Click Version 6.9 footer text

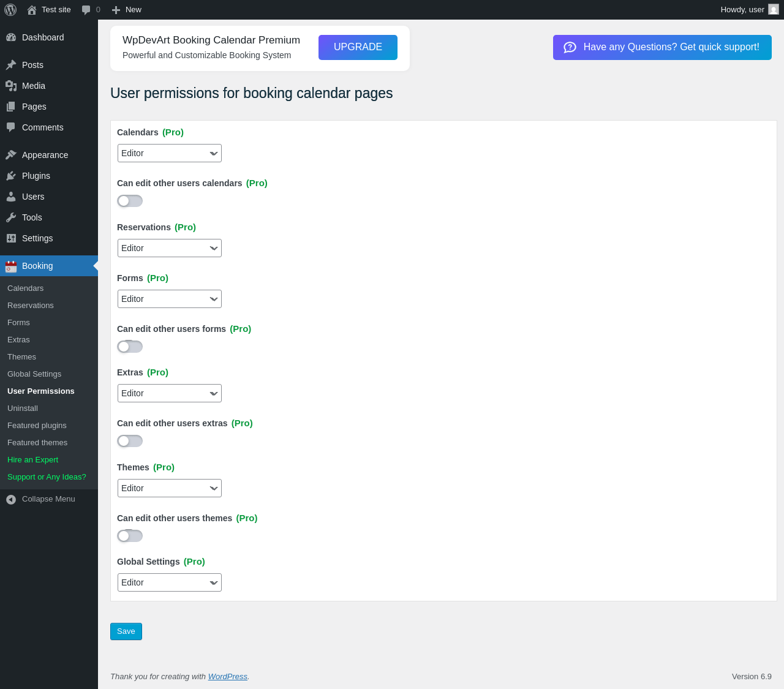click(752, 677)
